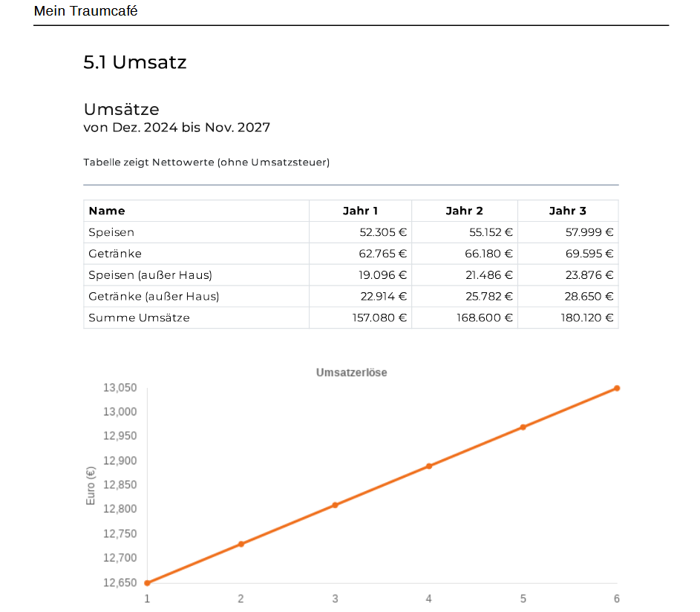Select the 'Getränke' row label
The image size is (700, 612).
click(115, 254)
